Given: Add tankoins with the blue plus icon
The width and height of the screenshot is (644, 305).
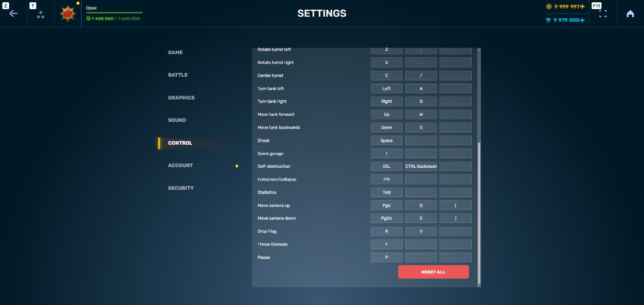Looking at the screenshot, I should click(582, 20).
